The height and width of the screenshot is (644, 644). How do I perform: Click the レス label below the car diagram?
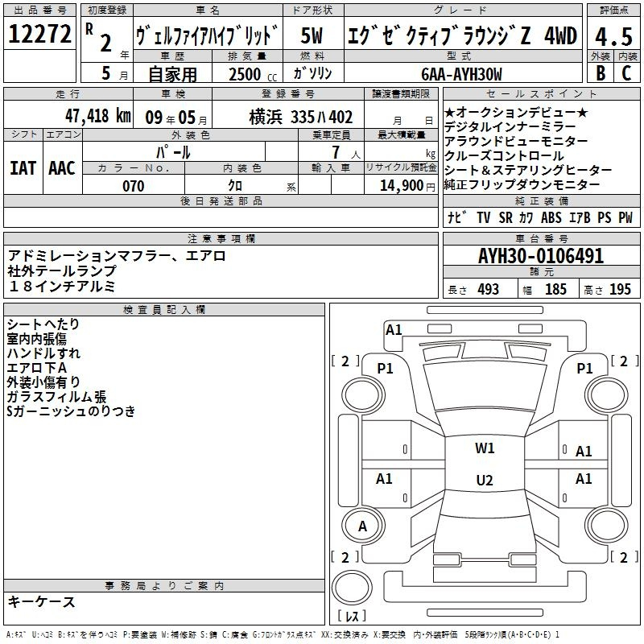click(352, 617)
